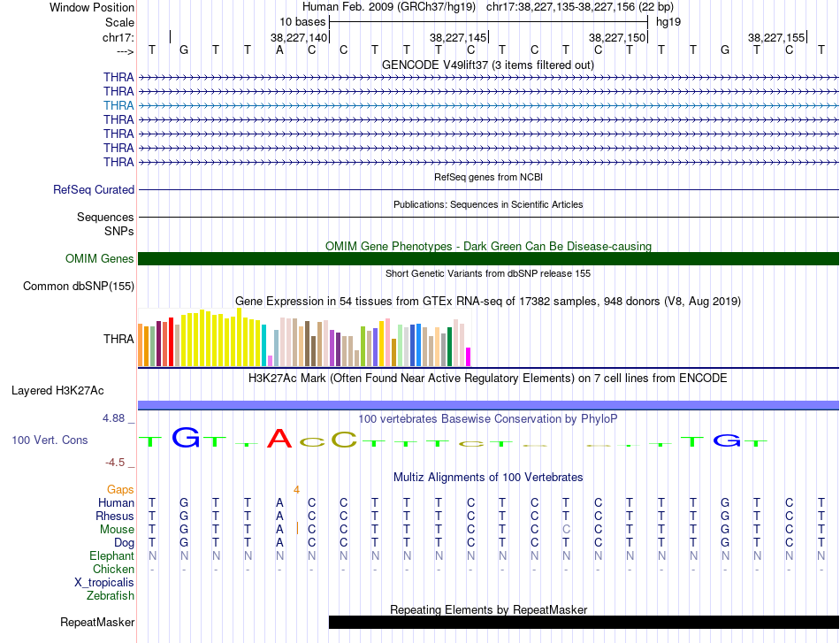Click the Basewise Conservation by PhyloP title
The width and height of the screenshot is (840, 643).
(488, 419)
